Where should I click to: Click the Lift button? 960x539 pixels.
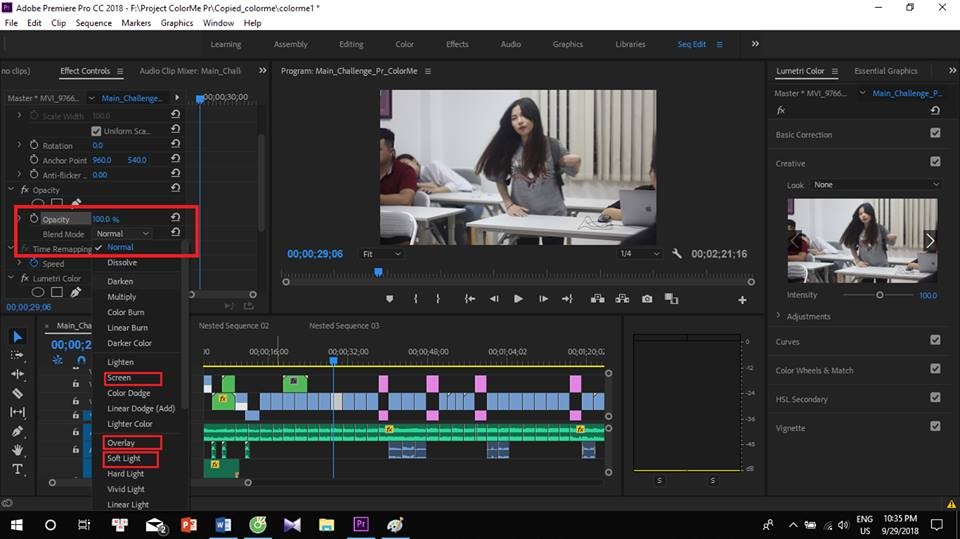click(598, 299)
